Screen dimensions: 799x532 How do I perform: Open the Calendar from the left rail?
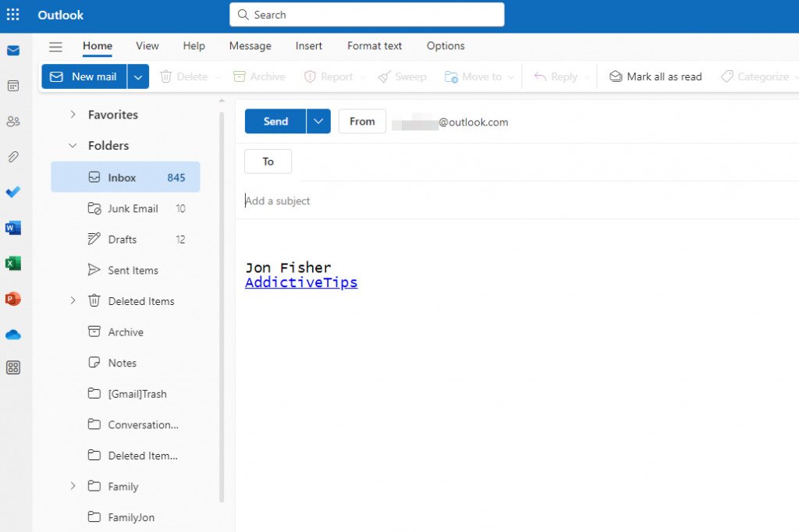tap(13, 85)
